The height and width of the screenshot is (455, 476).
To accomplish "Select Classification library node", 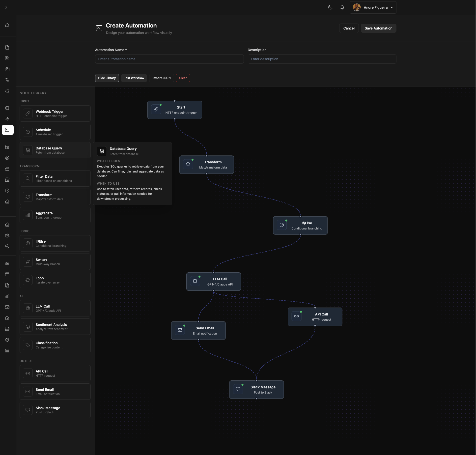I will [x=55, y=345].
